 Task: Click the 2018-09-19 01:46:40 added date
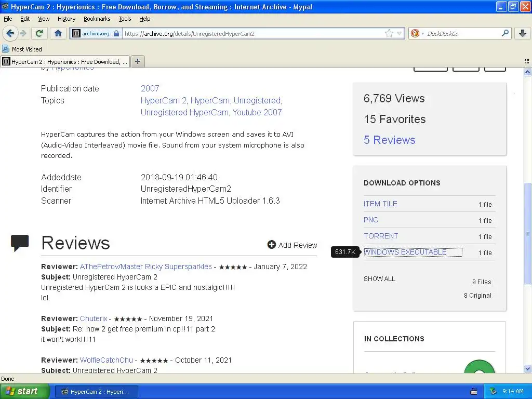pos(179,177)
